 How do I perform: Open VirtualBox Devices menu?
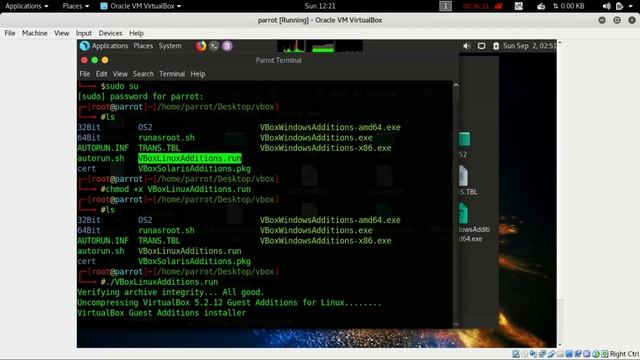coord(110,33)
